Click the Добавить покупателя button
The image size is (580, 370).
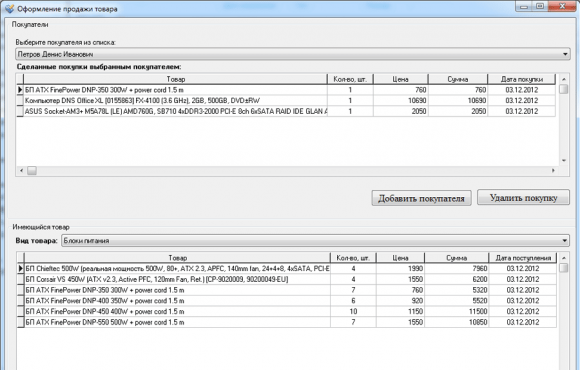click(x=421, y=198)
